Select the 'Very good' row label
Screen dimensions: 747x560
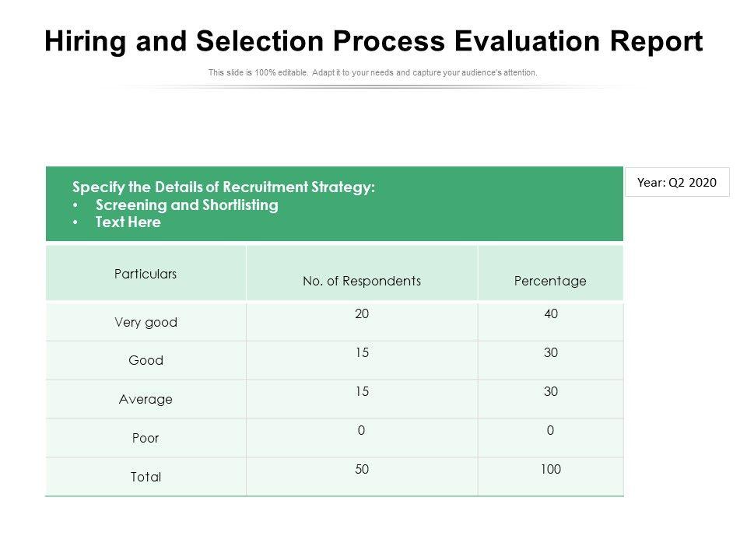tap(146, 322)
